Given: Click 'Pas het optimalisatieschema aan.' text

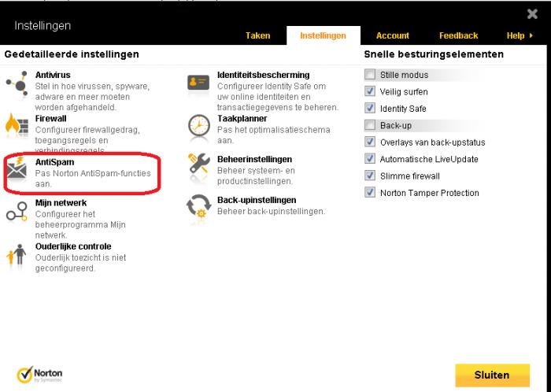Looking at the screenshot, I should click(273, 135).
